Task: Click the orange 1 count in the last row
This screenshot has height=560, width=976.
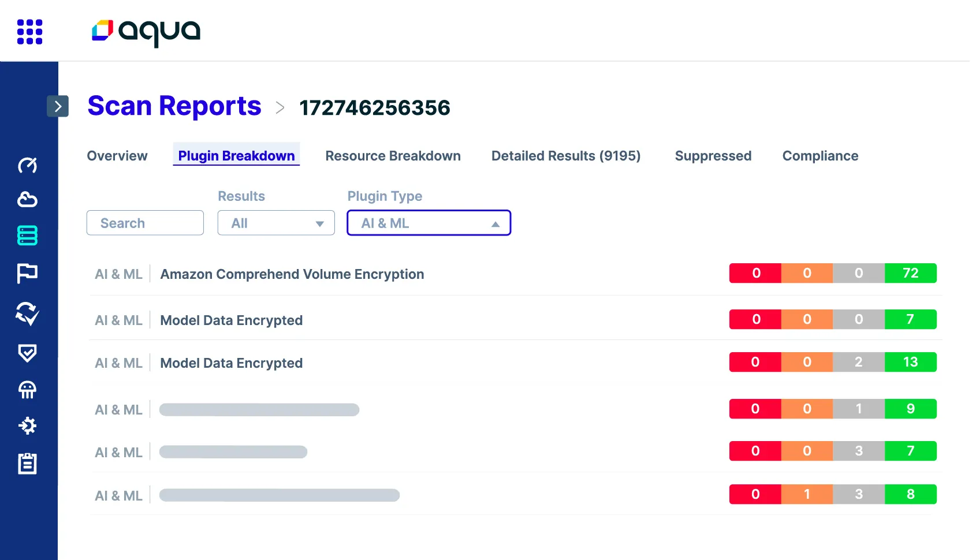Action: tap(807, 494)
